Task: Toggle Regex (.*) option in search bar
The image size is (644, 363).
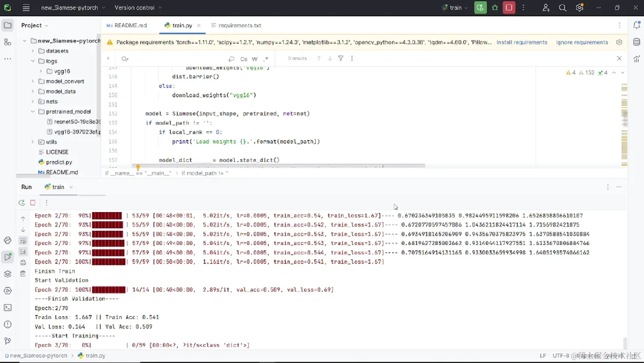Action: (266, 59)
